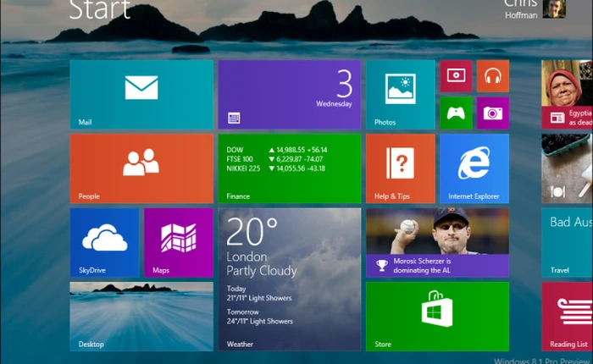Open the Mail tile

coord(141,94)
